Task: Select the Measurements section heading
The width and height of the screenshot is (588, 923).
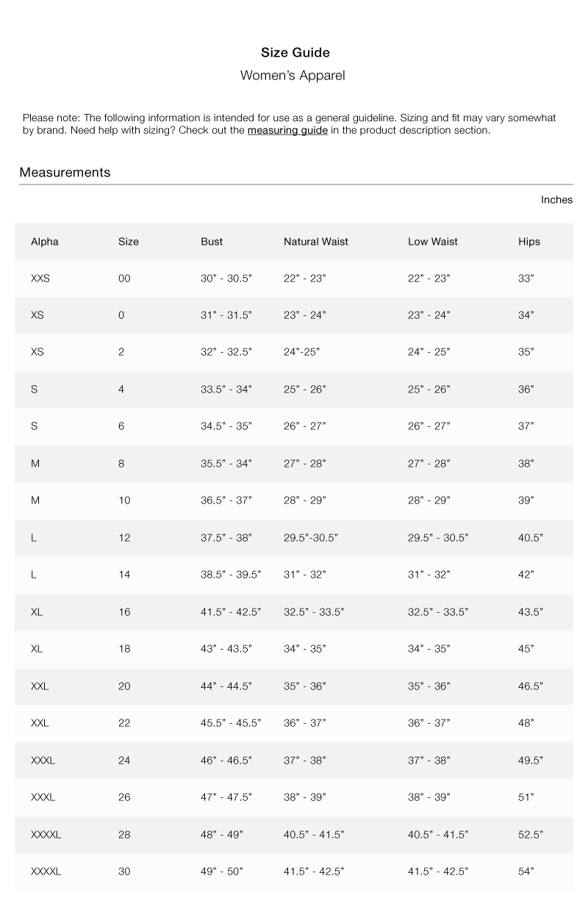Action: point(65,173)
